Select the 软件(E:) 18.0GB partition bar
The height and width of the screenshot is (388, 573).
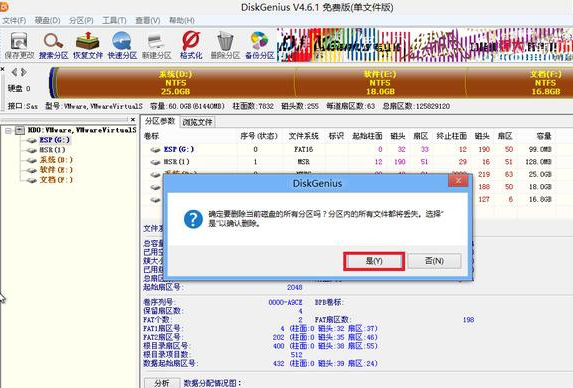(x=380, y=83)
